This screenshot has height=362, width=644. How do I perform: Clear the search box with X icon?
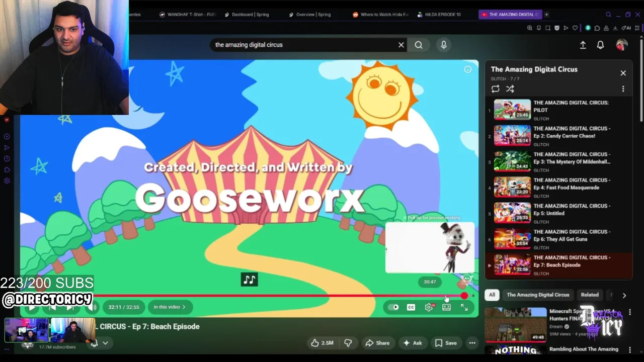401,45
